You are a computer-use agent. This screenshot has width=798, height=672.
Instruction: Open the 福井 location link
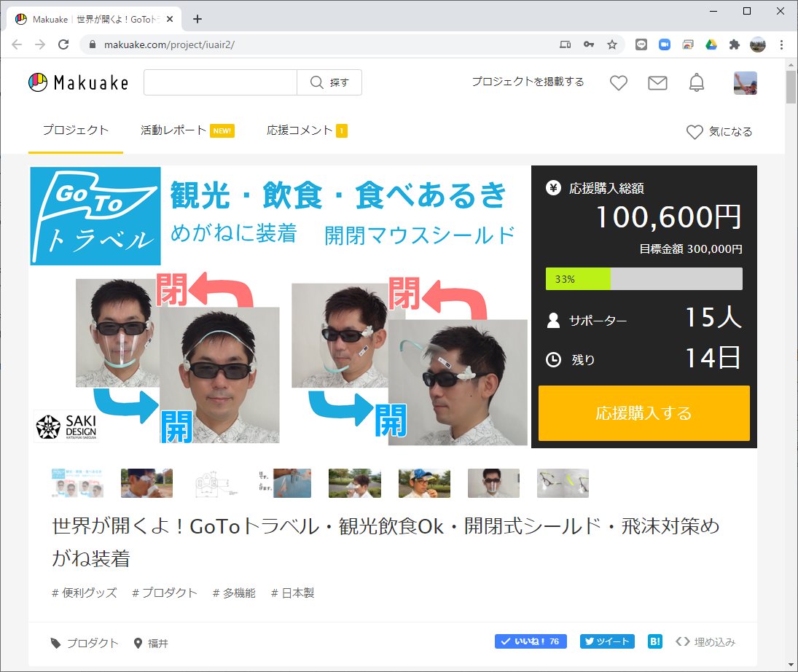151,644
